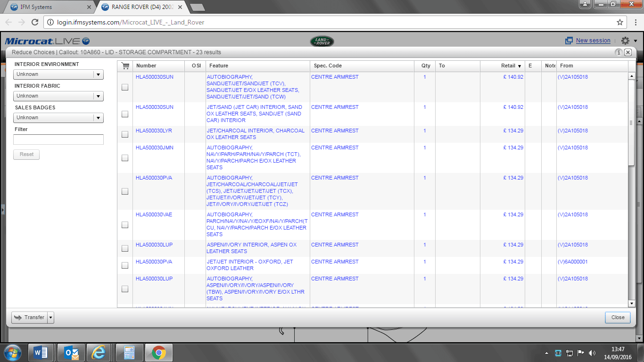644x362 pixels.
Task: Click the Close button
Action: [618, 318]
